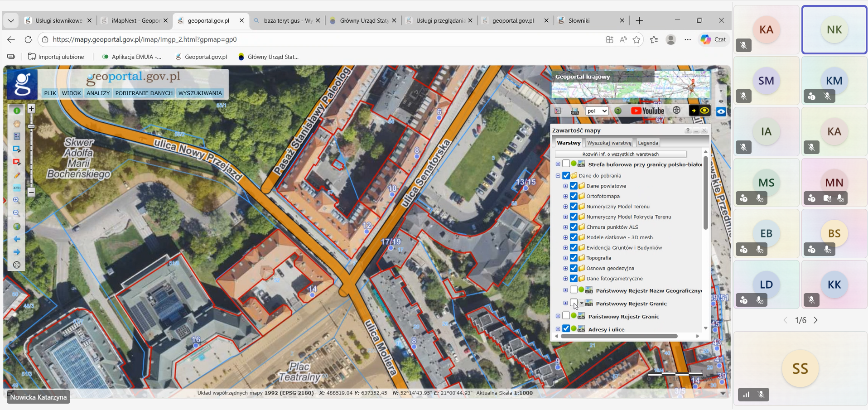Click the magnifier zoom-in tool

(17, 200)
